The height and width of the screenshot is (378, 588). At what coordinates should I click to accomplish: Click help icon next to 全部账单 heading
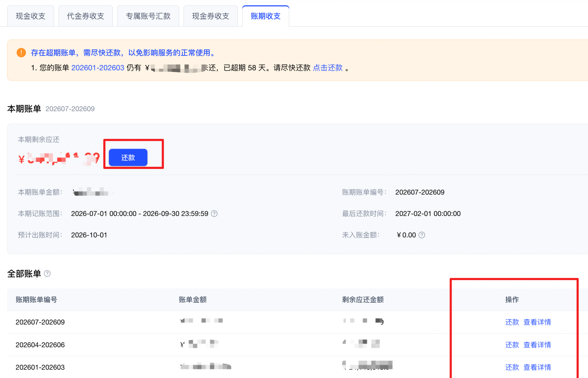pos(47,273)
